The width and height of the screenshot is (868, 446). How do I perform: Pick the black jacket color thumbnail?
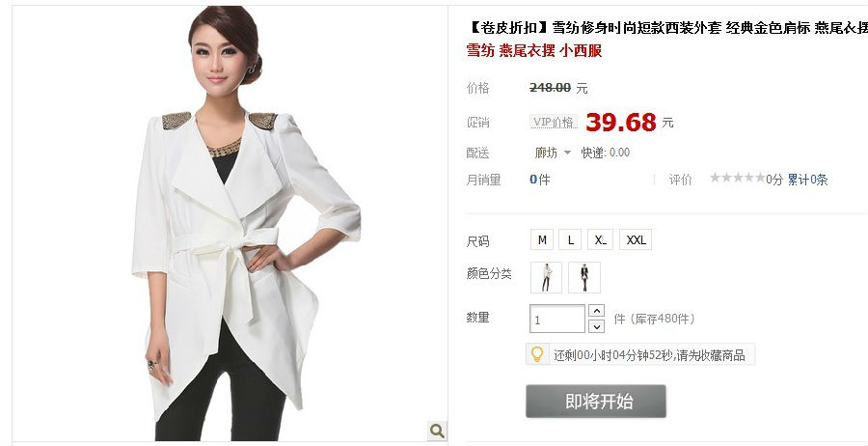584,277
